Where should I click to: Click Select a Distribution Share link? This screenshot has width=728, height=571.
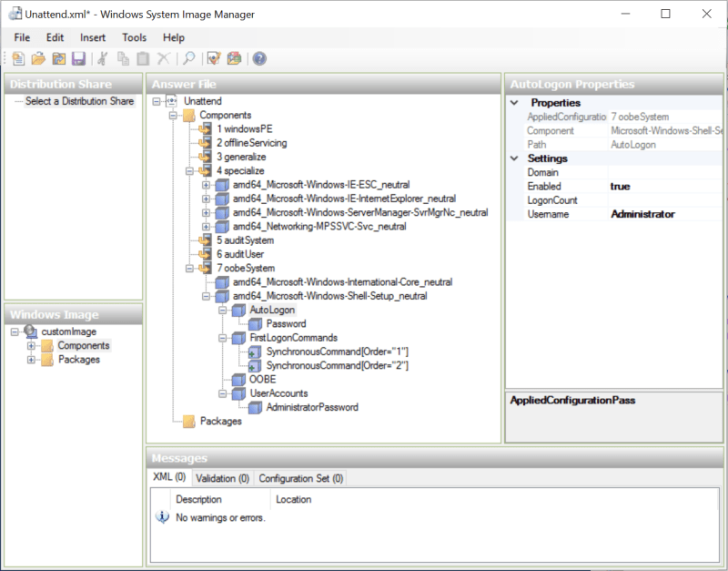coord(79,101)
